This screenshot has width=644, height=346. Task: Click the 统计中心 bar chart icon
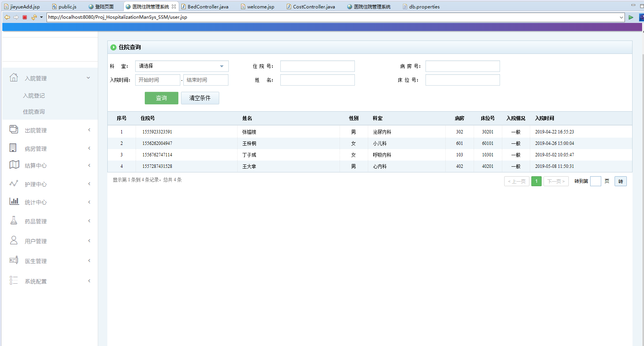point(14,202)
